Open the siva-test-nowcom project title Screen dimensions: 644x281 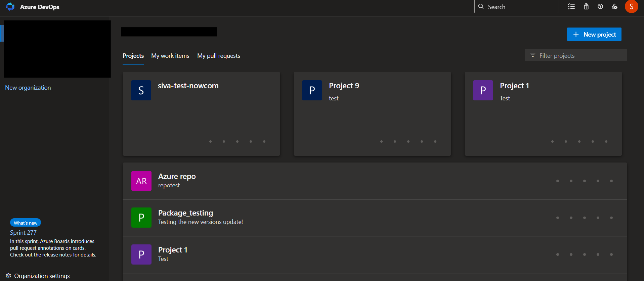188,86
